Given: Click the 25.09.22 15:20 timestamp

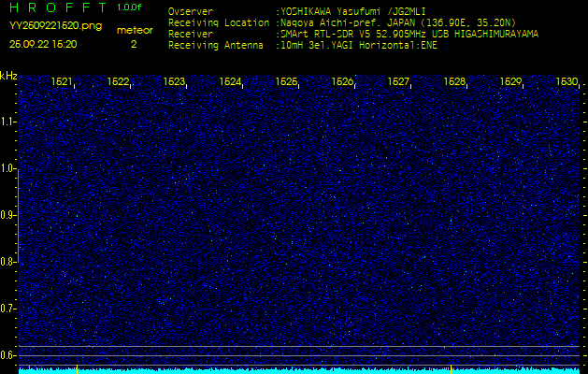Looking at the screenshot, I should [x=43, y=44].
